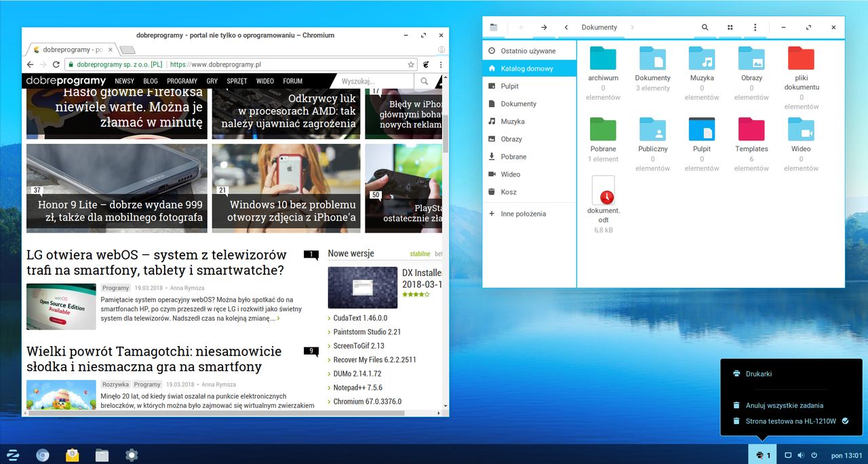Select the Publiczny folder icon
Viewport: 868px width, 464px height.
point(652,129)
